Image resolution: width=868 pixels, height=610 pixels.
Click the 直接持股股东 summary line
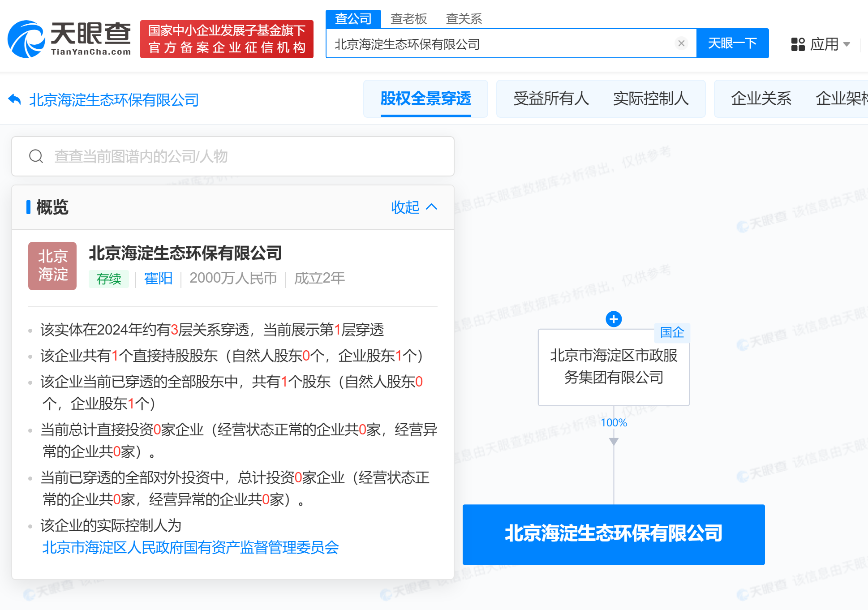(x=232, y=356)
